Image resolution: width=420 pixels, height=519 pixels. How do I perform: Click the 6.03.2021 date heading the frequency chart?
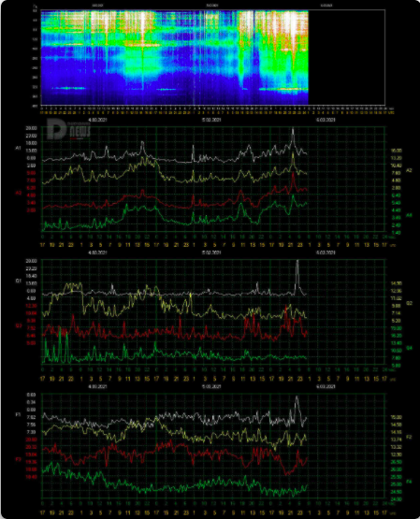tap(326, 386)
